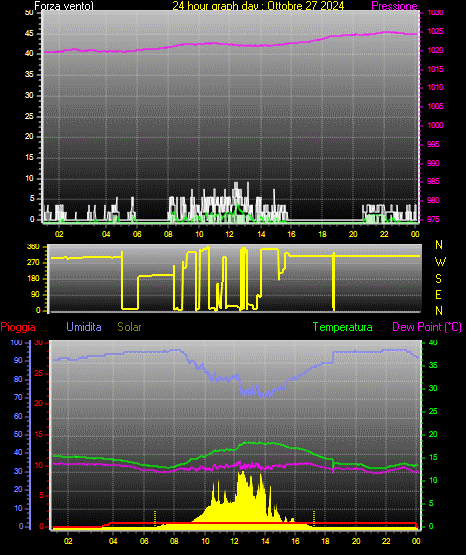Select hour 14 under the temperature/humidity chart
Image resolution: width=466 pixels, height=555 pixels.
click(x=265, y=541)
